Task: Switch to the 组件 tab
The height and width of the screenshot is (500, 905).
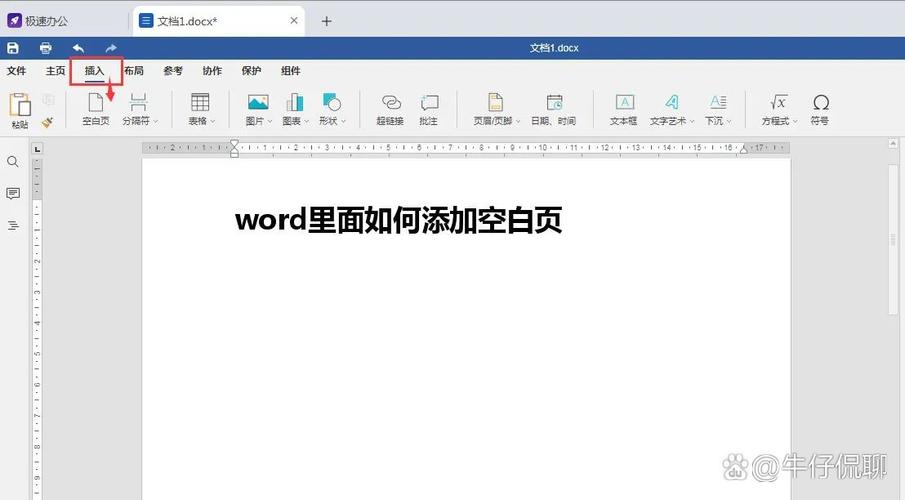Action: click(290, 71)
